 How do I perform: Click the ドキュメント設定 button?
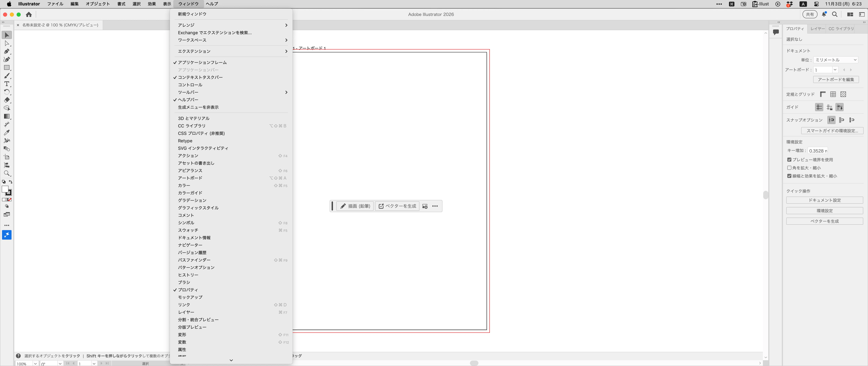825,200
